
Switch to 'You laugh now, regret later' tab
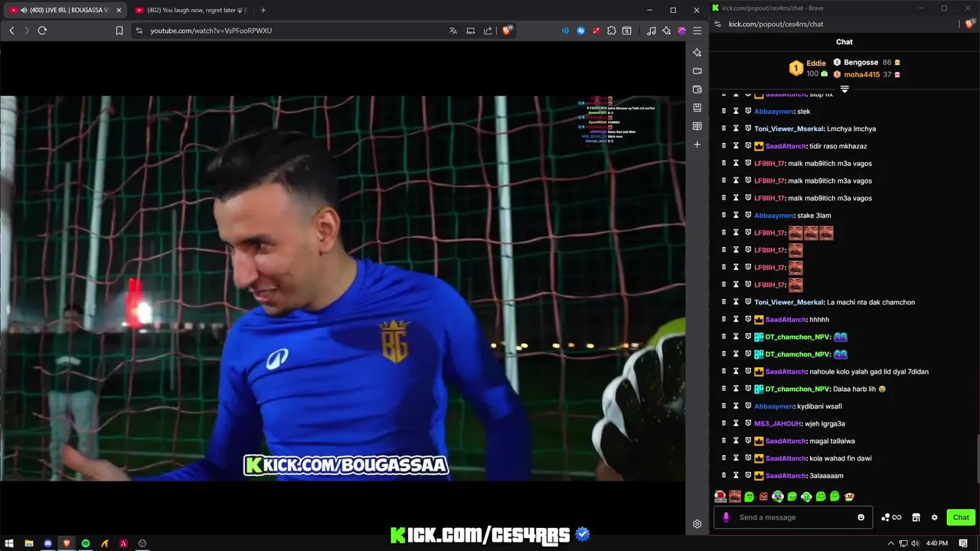click(x=191, y=10)
